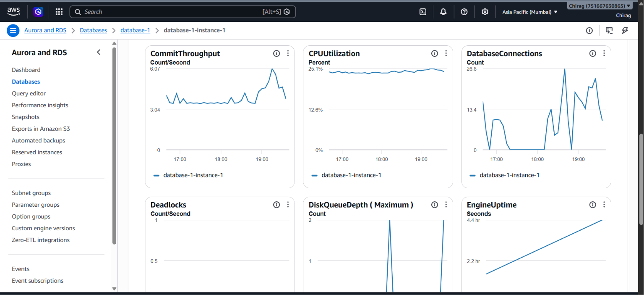The image size is (644, 295).
Task: Click the AWS search input field
Action: [183, 12]
